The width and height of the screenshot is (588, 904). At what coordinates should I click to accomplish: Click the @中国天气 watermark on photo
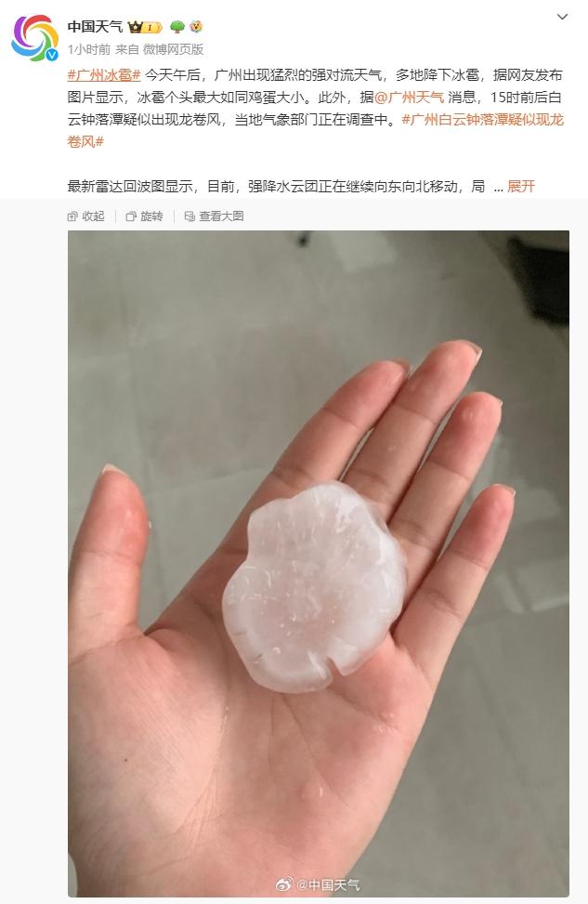[318, 884]
